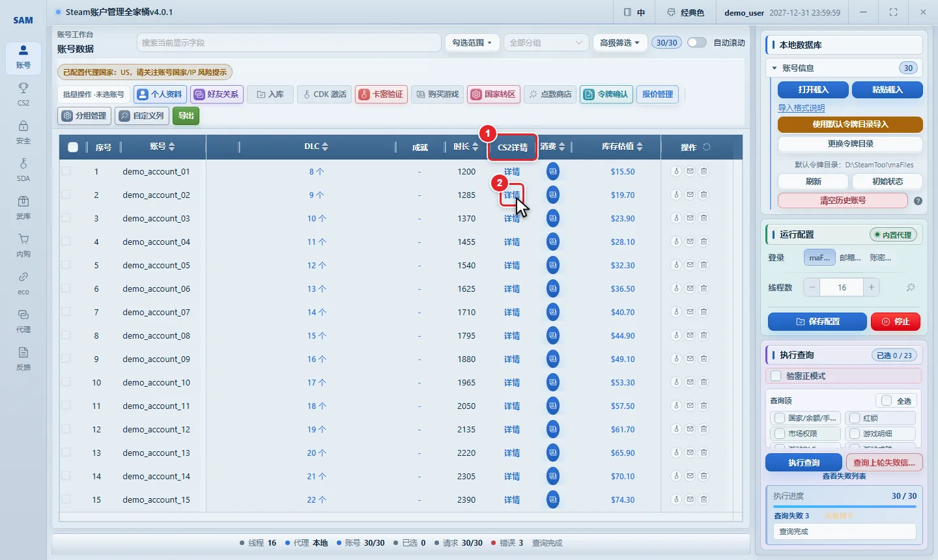The height and width of the screenshot is (560, 938).
Task: Click the 搜索当前显示字段 search field
Action: coord(289,42)
